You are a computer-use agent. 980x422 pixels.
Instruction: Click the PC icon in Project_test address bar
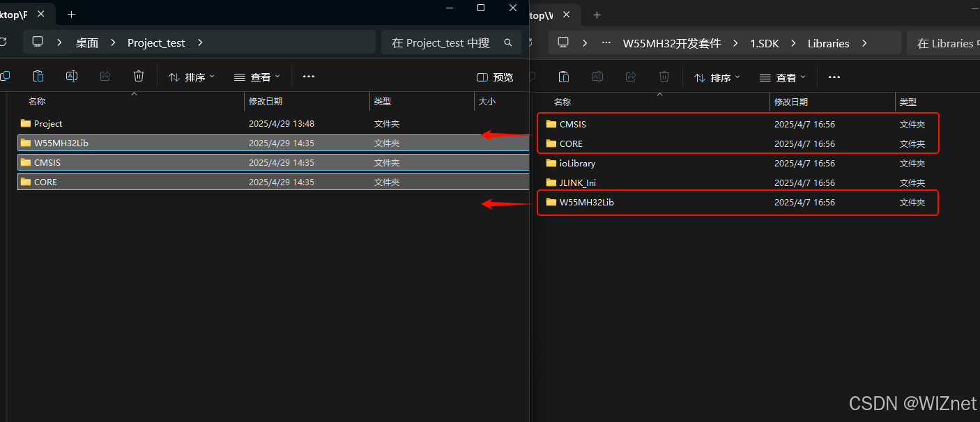point(38,42)
